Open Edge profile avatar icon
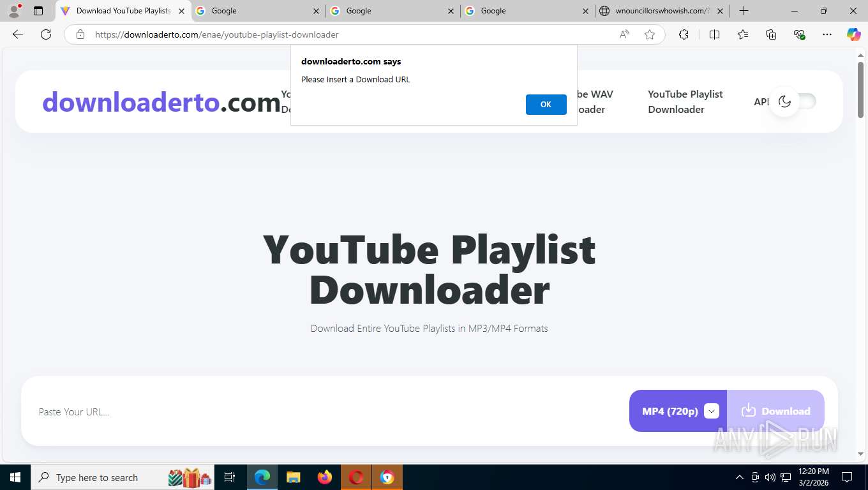This screenshot has height=490, width=868. (14, 11)
